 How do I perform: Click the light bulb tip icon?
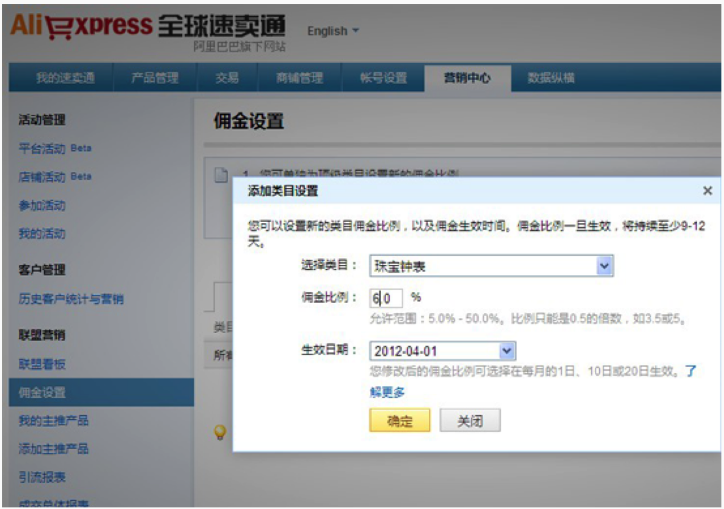(x=220, y=432)
